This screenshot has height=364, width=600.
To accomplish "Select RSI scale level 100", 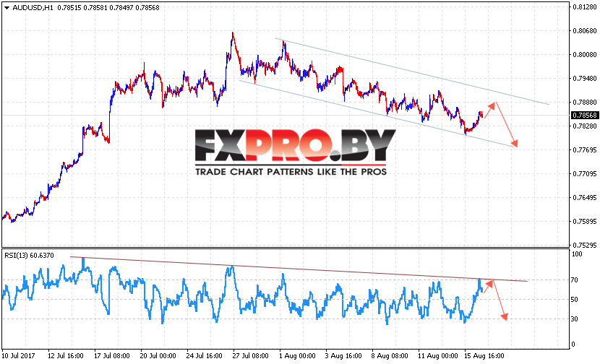I will click(577, 254).
